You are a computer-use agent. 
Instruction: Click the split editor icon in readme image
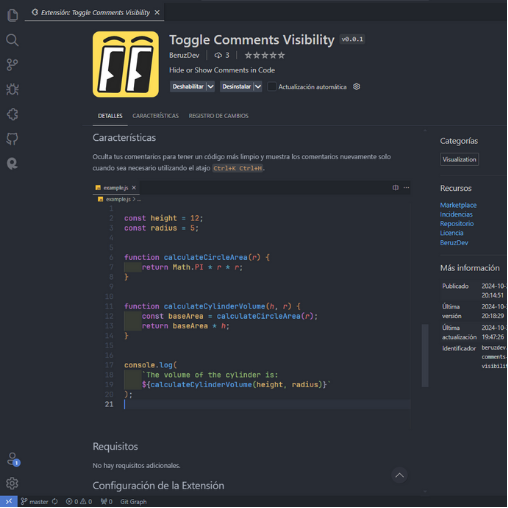click(395, 188)
